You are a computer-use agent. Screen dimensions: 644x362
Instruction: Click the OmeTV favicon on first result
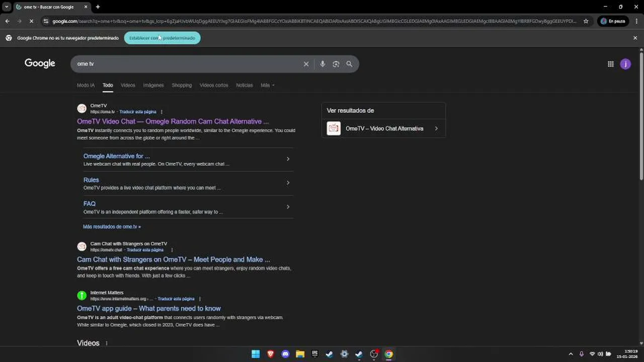[x=82, y=108]
